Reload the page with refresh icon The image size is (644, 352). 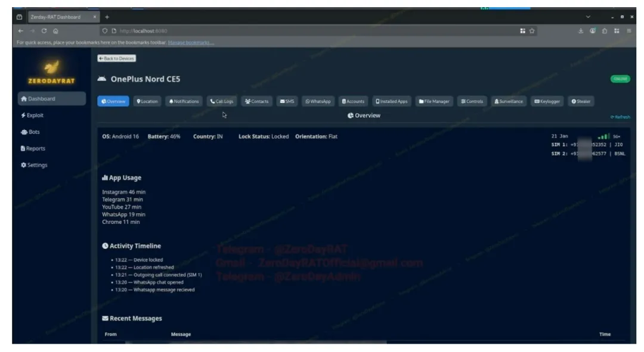click(44, 31)
